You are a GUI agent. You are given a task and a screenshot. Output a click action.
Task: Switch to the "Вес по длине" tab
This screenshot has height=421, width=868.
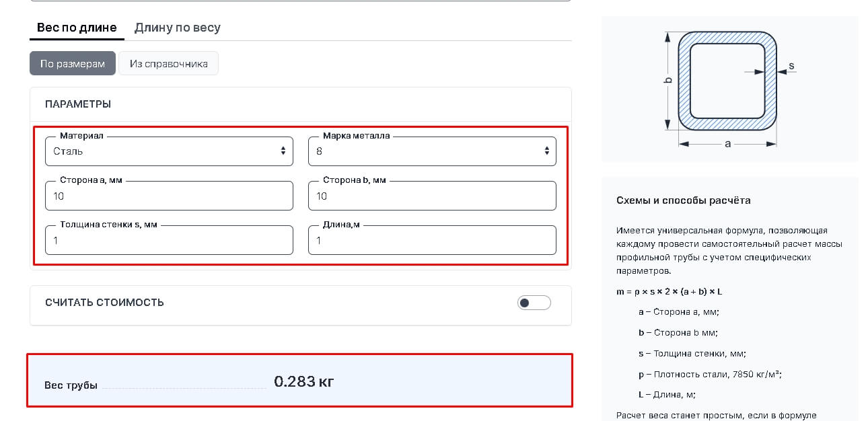point(77,28)
